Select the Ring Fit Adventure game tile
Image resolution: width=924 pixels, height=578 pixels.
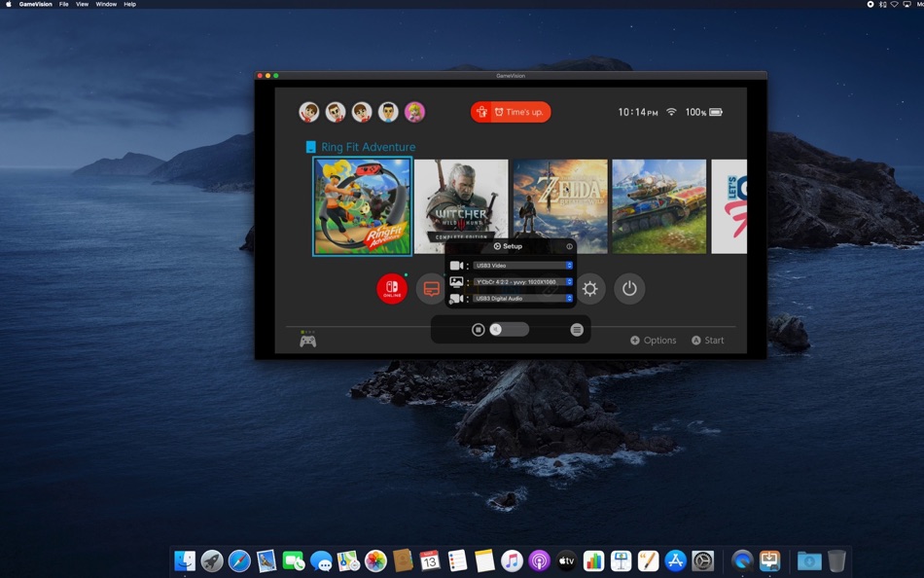363,206
